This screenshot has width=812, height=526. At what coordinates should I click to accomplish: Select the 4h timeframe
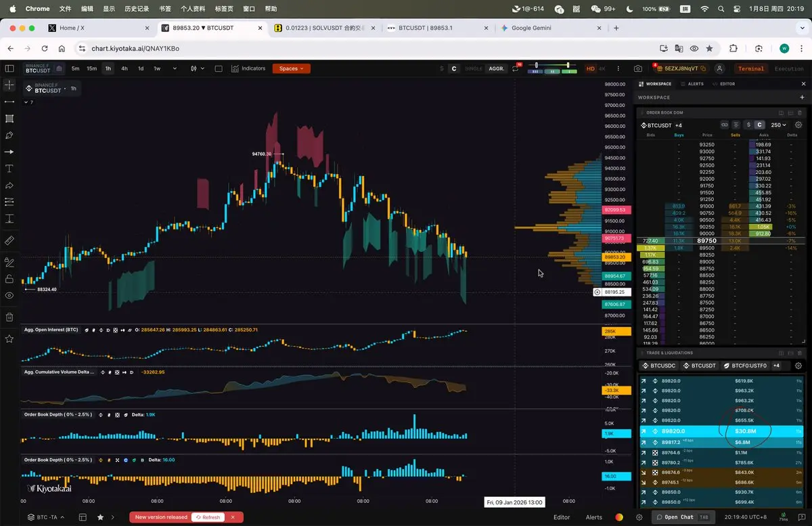pos(125,68)
